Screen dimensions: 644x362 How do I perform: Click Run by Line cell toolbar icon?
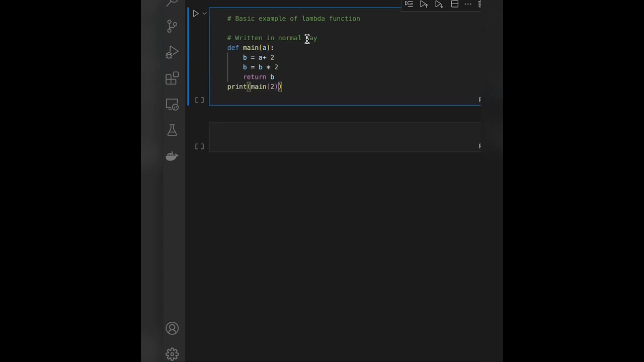point(409,4)
